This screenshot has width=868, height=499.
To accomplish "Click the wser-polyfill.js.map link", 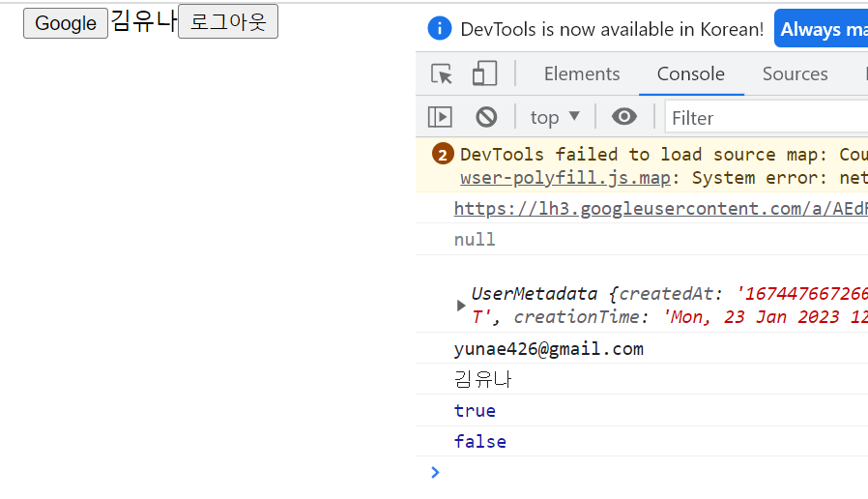I will (x=565, y=178).
